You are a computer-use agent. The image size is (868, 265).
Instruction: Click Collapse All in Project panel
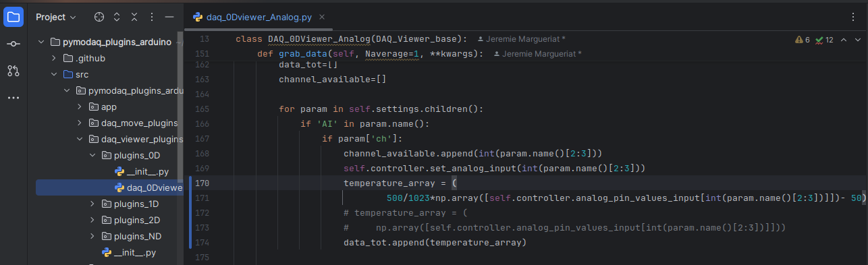134,17
